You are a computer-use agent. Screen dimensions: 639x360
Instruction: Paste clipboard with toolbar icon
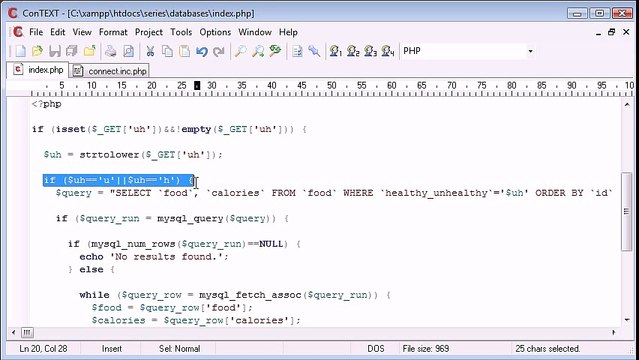tap(185, 51)
